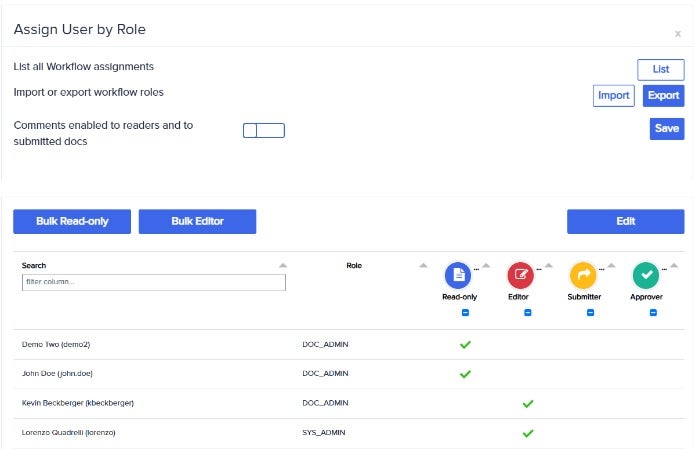Toggle the checkbox under Read-only column
Viewport: 699px width, 449px height.
pyautogui.click(x=465, y=313)
